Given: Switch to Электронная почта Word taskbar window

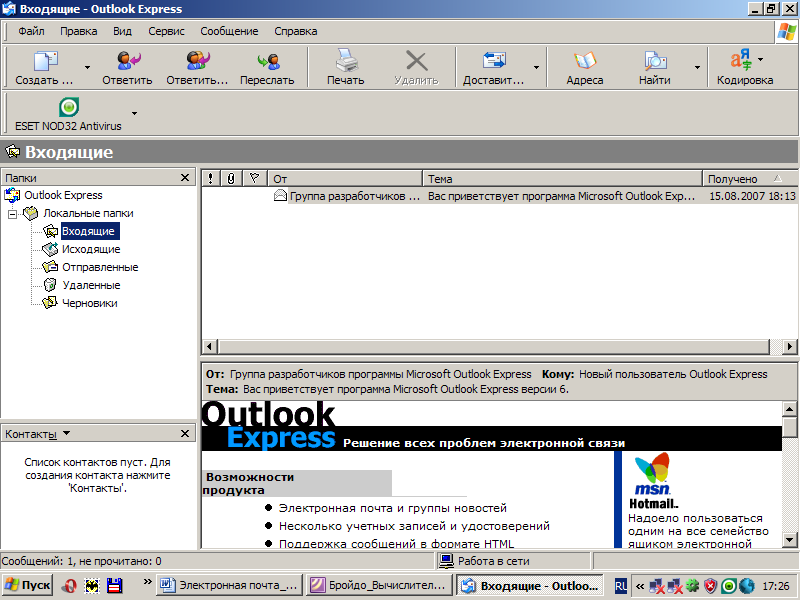Looking at the screenshot, I should [x=229, y=585].
